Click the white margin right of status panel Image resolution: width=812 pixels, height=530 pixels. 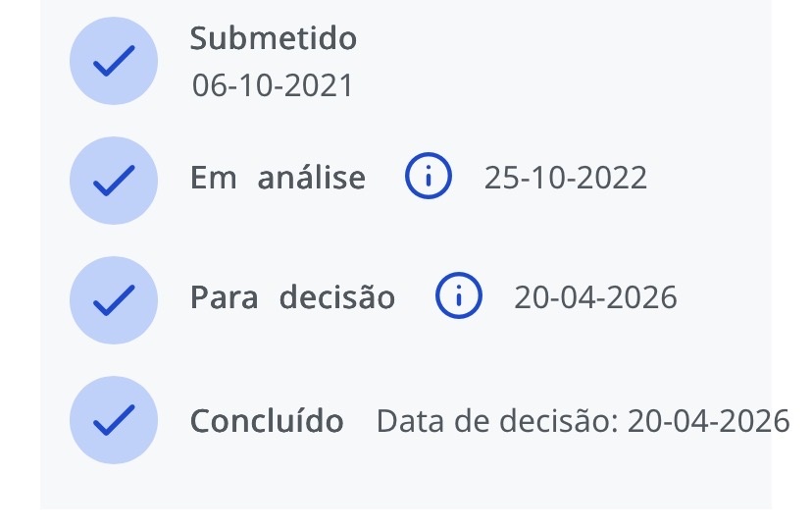click(x=791, y=245)
